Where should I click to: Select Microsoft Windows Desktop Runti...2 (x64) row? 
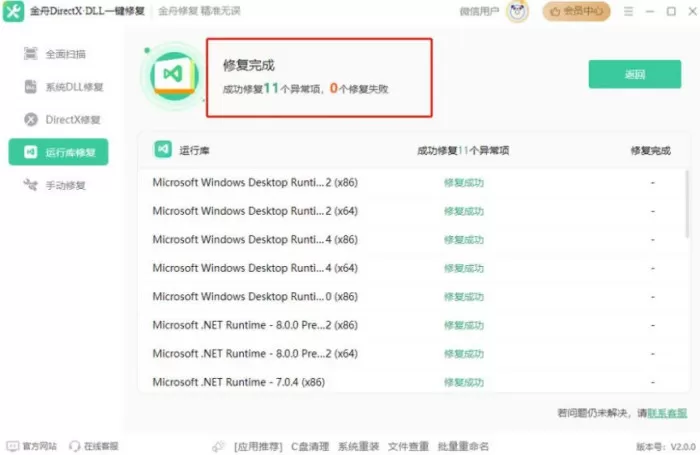(412, 211)
